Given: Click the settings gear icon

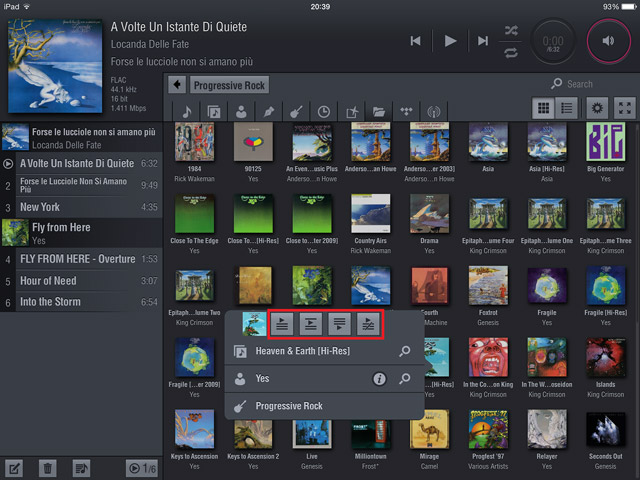Looking at the screenshot, I should tap(597, 109).
